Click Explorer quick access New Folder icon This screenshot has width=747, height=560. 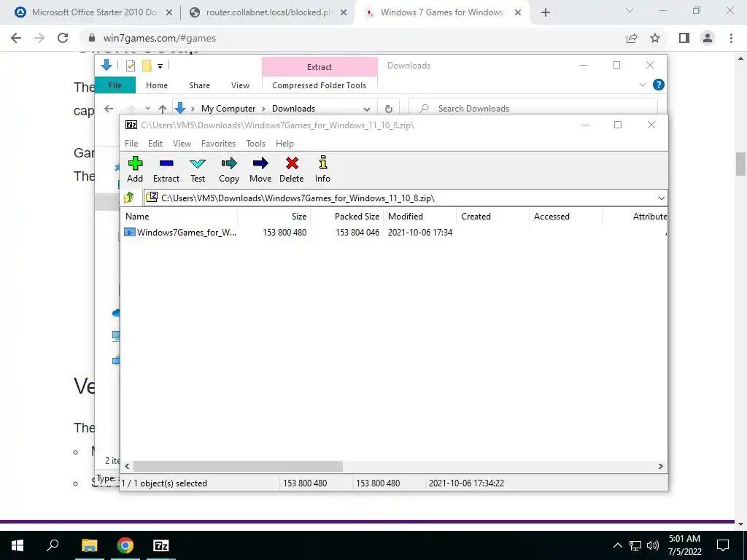[147, 66]
